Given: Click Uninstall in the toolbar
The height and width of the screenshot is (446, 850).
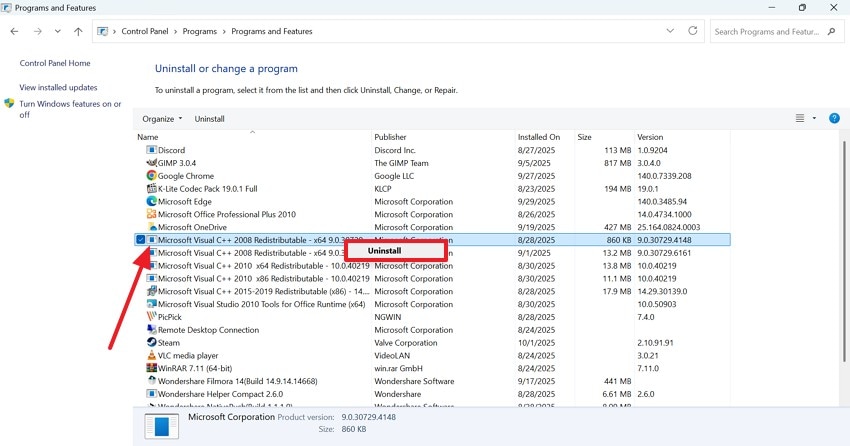Looking at the screenshot, I should tap(209, 119).
